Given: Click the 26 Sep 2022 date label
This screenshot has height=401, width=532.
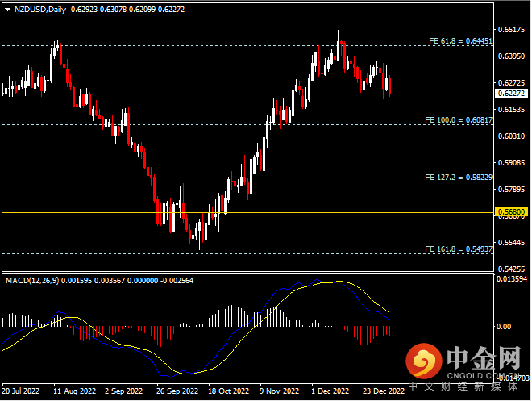Looking at the screenshot, I should click(177, 391).
